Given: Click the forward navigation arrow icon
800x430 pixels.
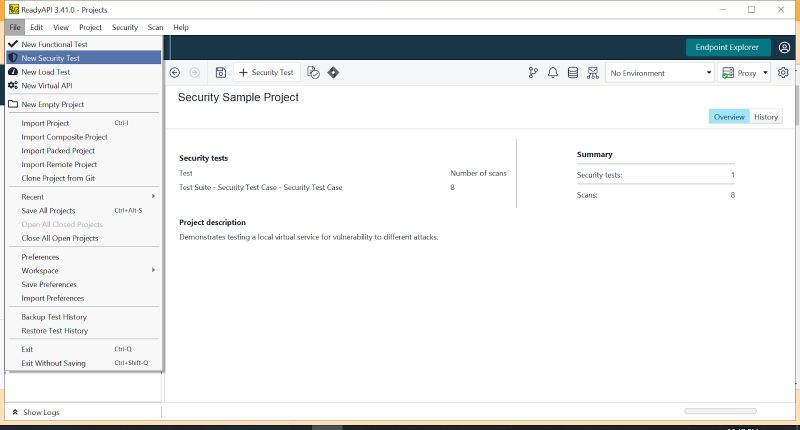Looking at the screenshot, I should (x=194, y=72).
